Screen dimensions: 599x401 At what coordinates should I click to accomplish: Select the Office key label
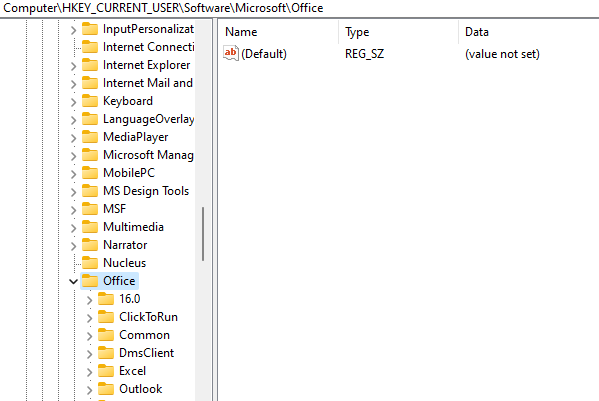(119, 281)
